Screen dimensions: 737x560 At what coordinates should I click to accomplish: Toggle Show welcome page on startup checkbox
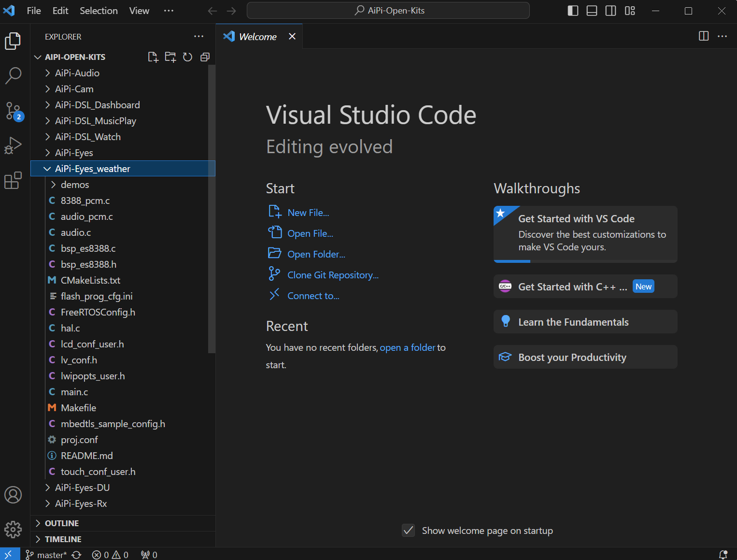[x=409, y=531]
